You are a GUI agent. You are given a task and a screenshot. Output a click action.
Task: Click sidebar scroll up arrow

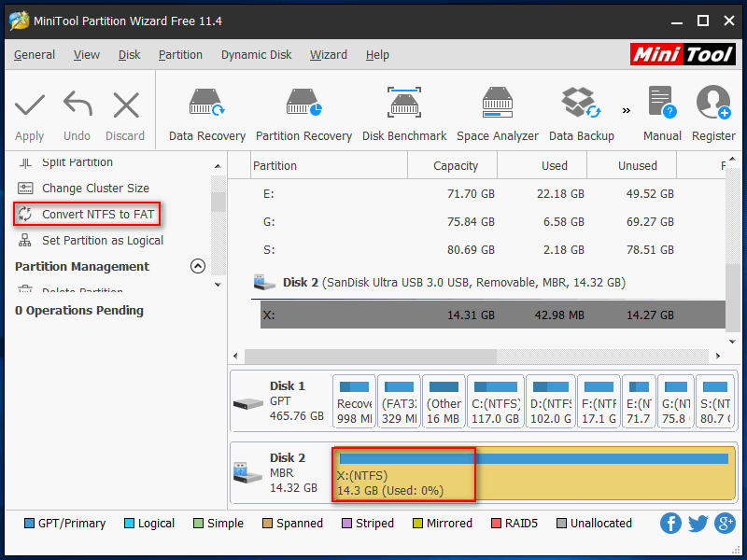[218, 166]
